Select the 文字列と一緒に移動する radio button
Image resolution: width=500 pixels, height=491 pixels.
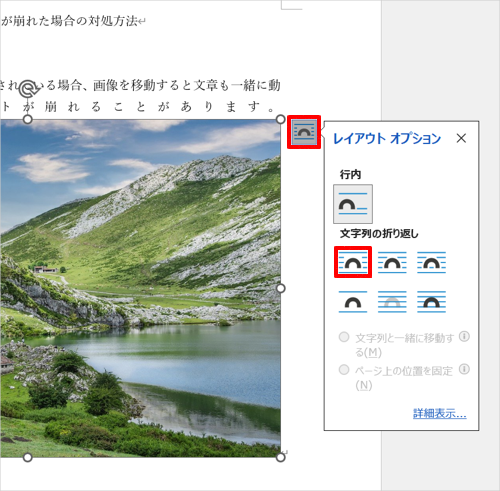344,337
